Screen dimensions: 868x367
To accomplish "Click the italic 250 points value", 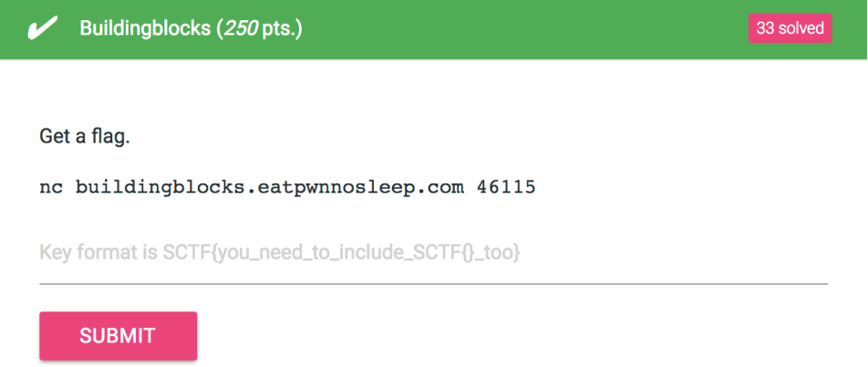I will tap(240, 28).
